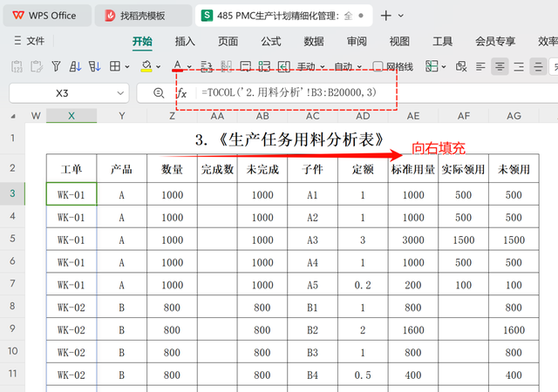Open the 工具 ribbon tab
558x392 pixels.
[442, 41]
